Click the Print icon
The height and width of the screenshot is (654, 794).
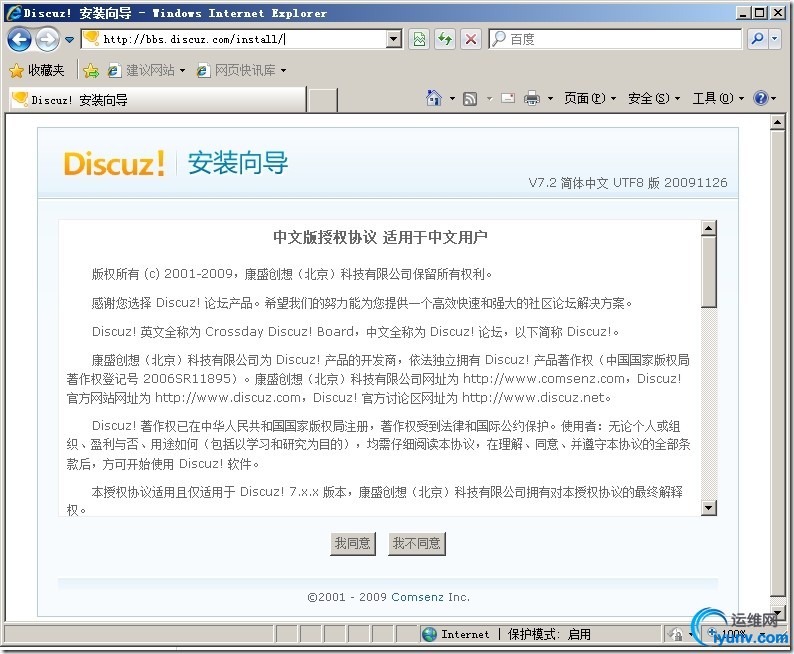click(531, 98)
